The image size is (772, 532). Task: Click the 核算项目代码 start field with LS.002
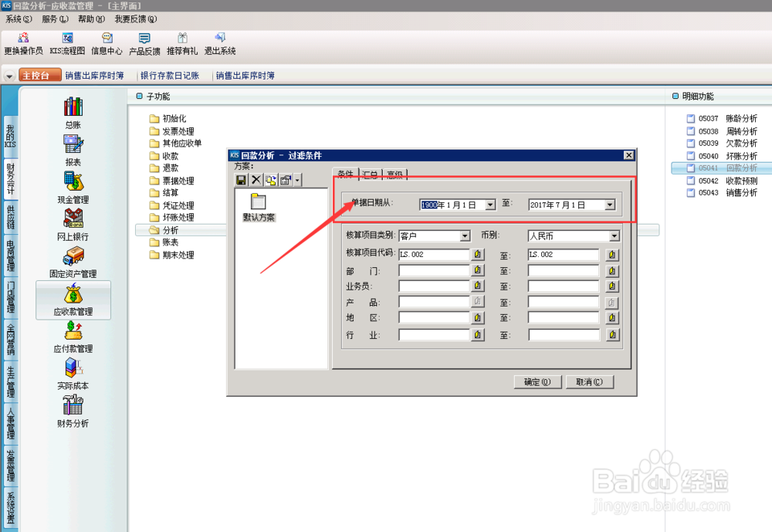coord(434,254)
